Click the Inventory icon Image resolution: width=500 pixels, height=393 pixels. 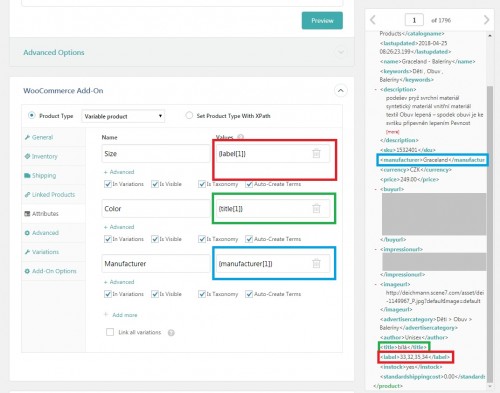[x=27, y=156]
